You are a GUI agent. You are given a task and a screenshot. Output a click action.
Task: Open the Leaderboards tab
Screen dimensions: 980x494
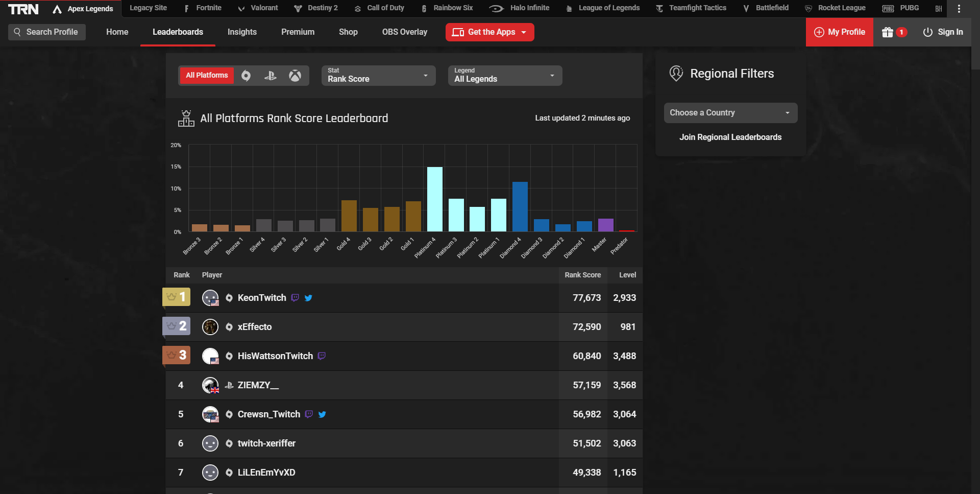(178, 32)
